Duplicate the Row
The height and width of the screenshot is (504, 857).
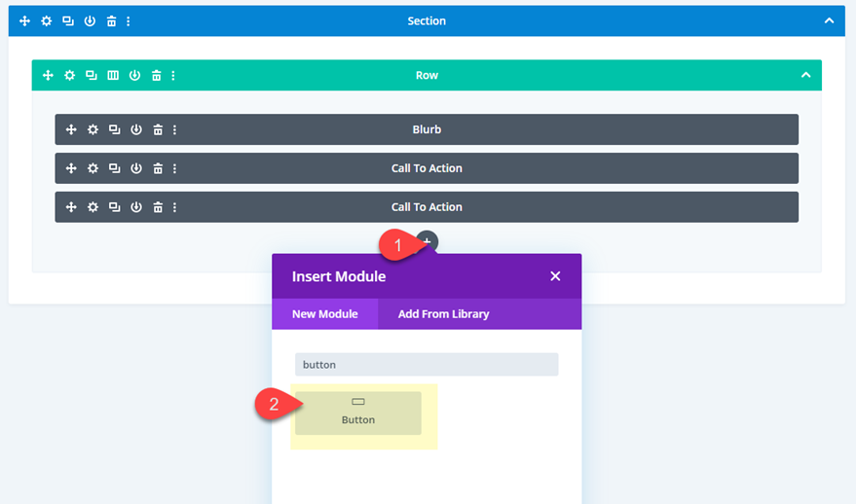[x=92, y=75]
